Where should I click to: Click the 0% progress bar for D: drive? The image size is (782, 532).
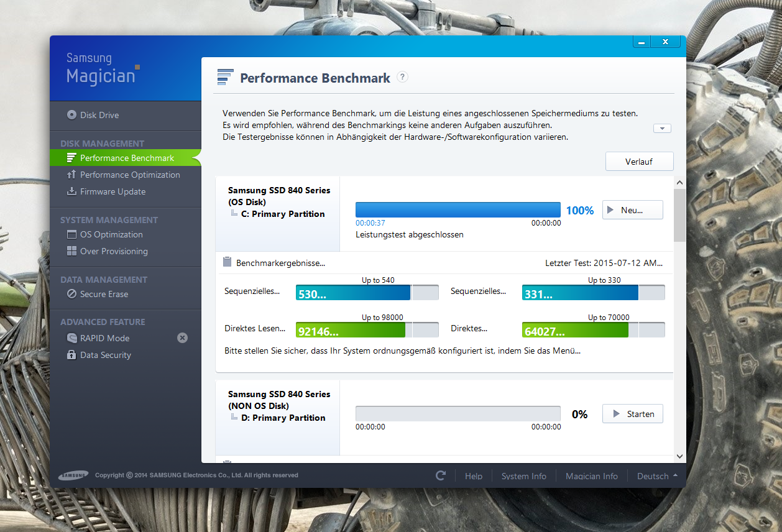(458, 414)
